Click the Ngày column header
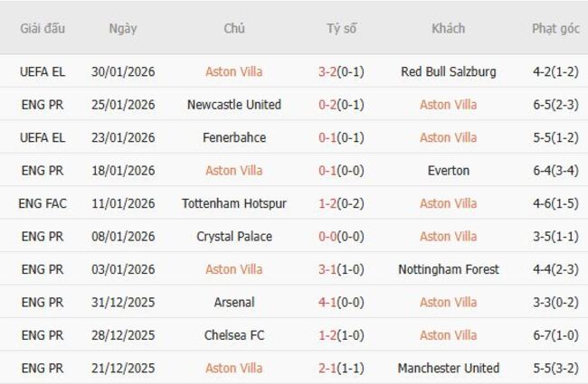 pos(123,29)
